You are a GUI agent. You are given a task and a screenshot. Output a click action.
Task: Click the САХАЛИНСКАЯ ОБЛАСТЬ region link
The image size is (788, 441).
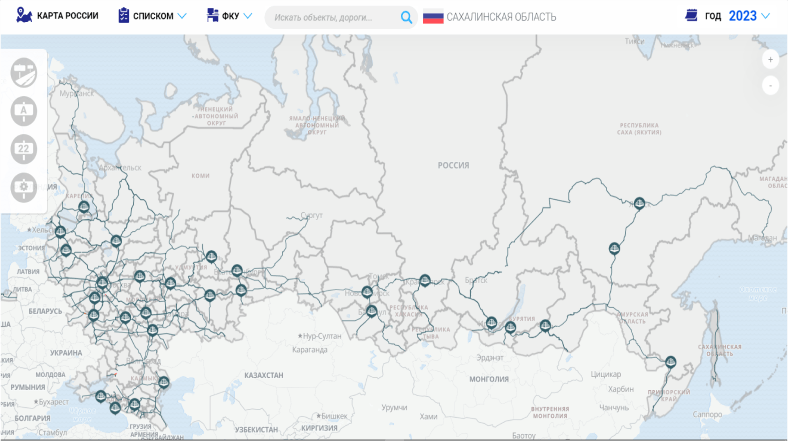501,17
